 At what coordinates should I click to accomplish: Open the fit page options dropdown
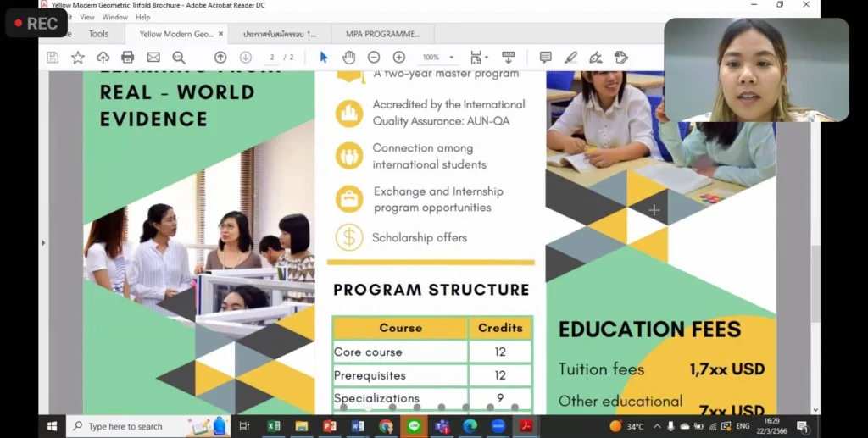[x=479, y=58]
